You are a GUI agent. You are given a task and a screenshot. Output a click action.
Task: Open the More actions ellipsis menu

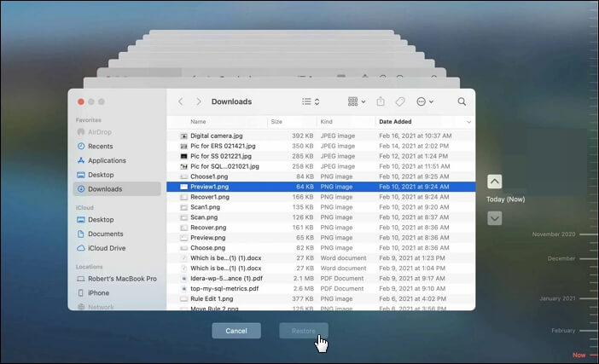424,101
